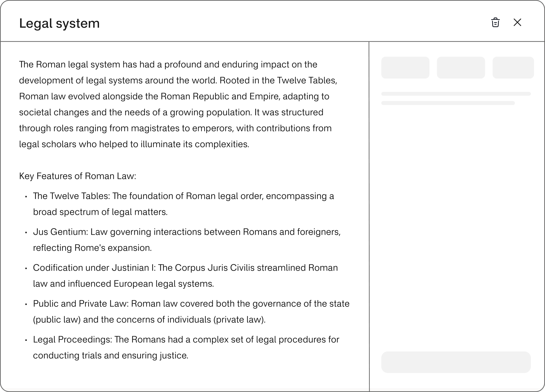Click the trash delete icon
The height and width of the screenshot is (392, 545).
point(495,23)
